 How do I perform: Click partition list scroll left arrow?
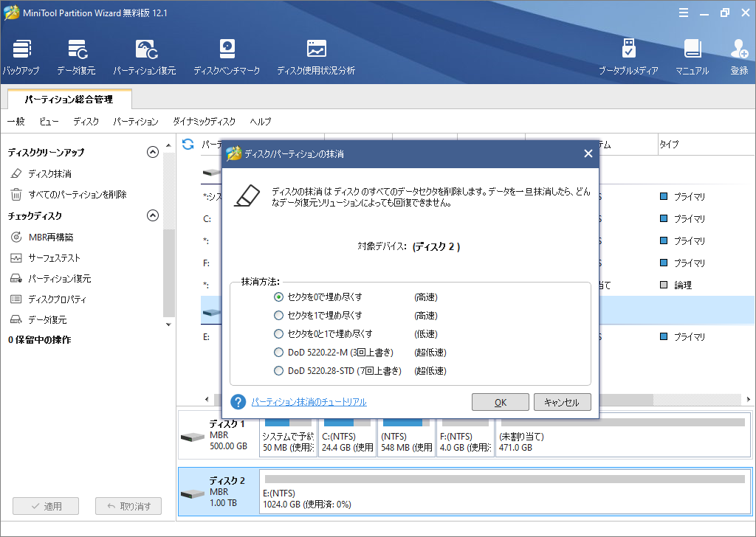pos(207,399)
